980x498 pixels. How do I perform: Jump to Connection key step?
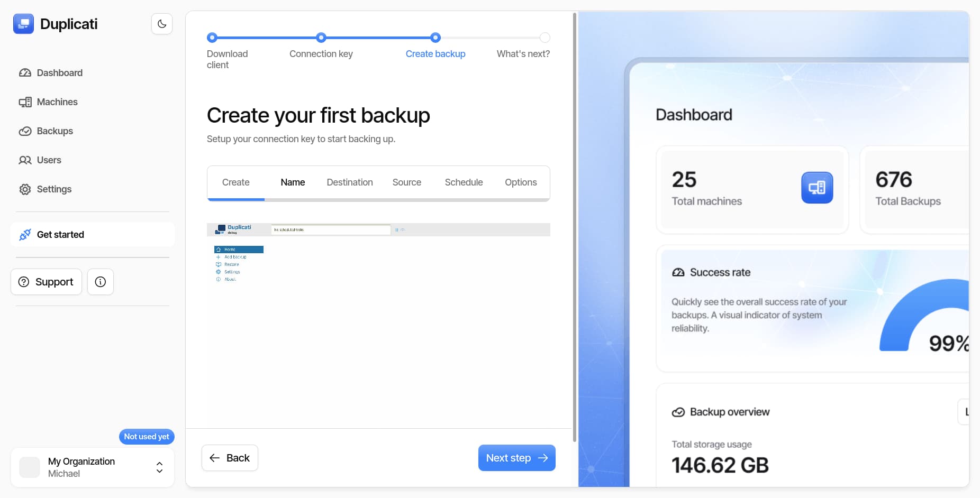(x=321, y=38)
